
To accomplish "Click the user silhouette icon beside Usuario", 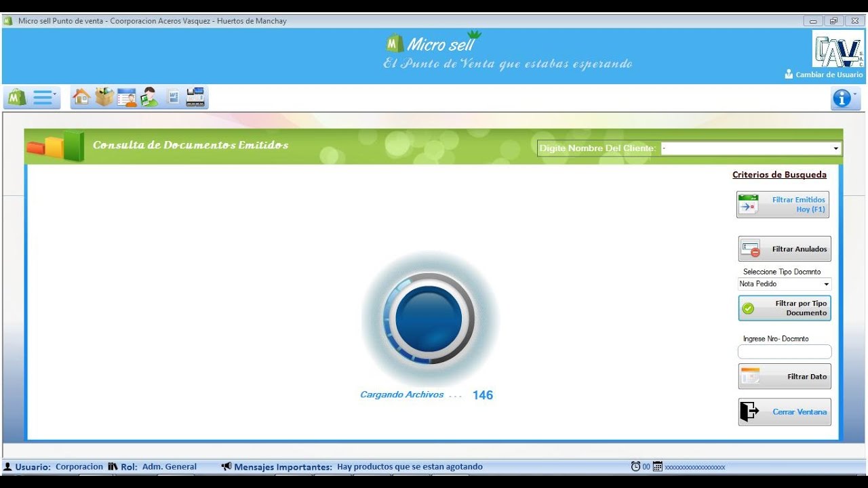I will [x=7, y=467].
